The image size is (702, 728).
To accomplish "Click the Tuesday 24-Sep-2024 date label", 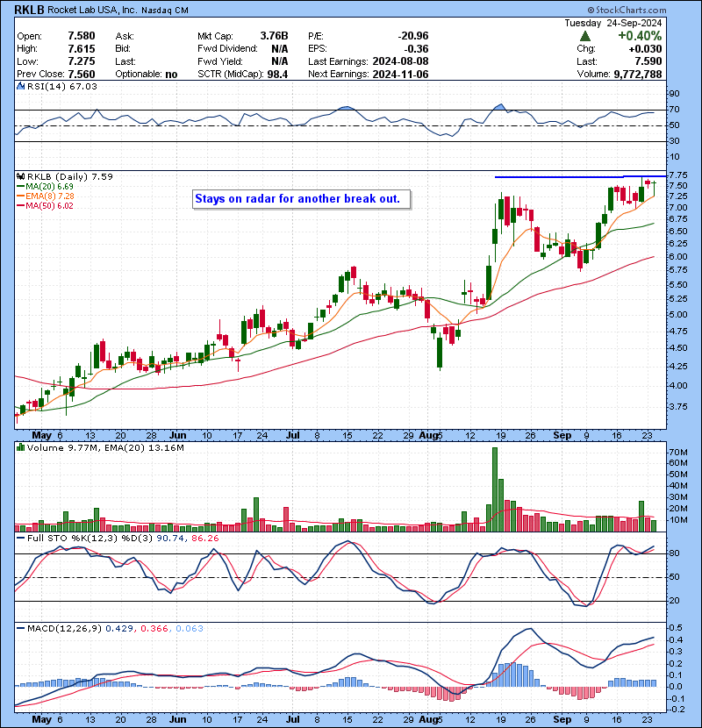I will click(x=613, y=23).
